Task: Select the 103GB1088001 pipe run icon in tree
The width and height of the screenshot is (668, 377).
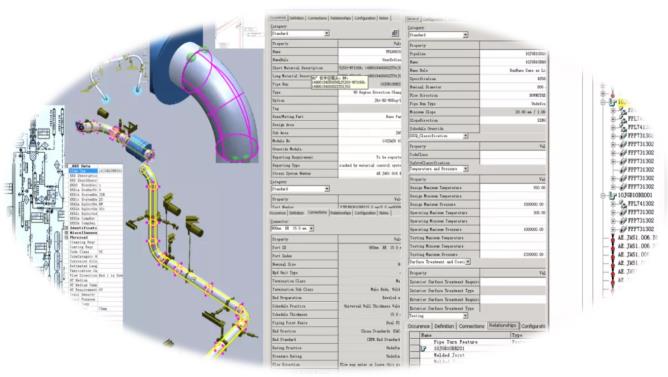Action: click(613, 195)
